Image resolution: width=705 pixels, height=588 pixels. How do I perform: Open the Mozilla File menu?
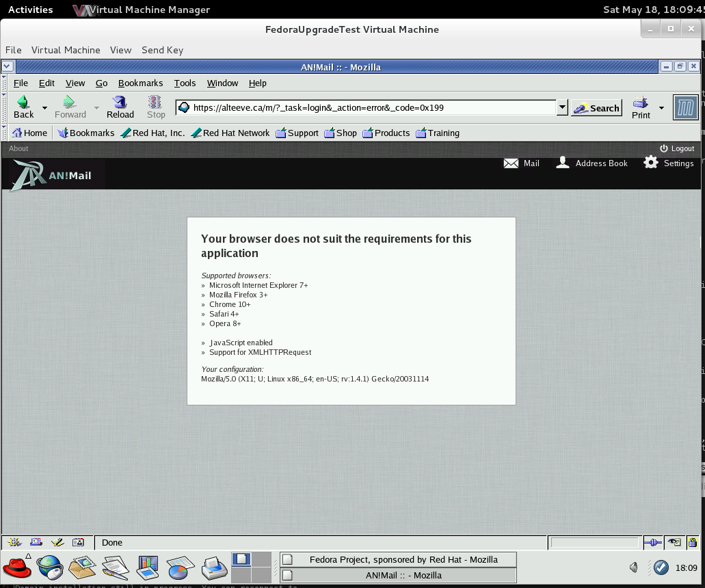pyautogui.click(x=21, y=83)
